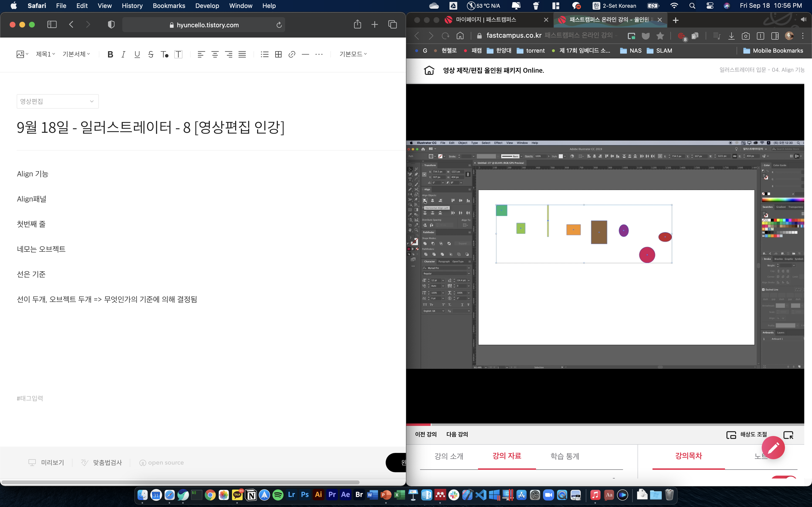Toggle bold formatting
812x507 pixels.
pyautogui.click(x=110, y=54)
